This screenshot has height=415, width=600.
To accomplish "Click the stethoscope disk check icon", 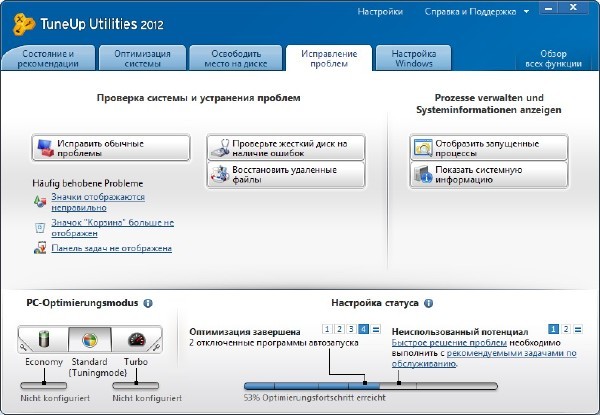I will click(220, 148).
